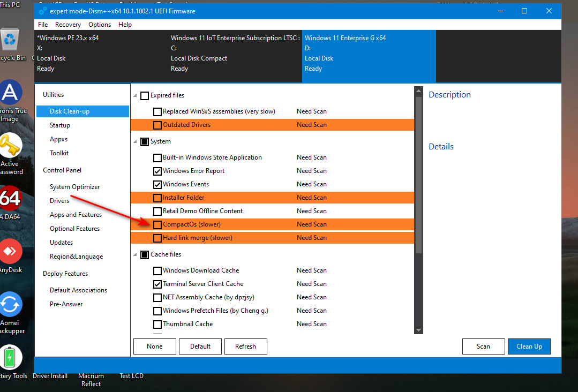Open the Recycle Bin desktop icon
Screen dimensions: 578x392
(10, 40)
